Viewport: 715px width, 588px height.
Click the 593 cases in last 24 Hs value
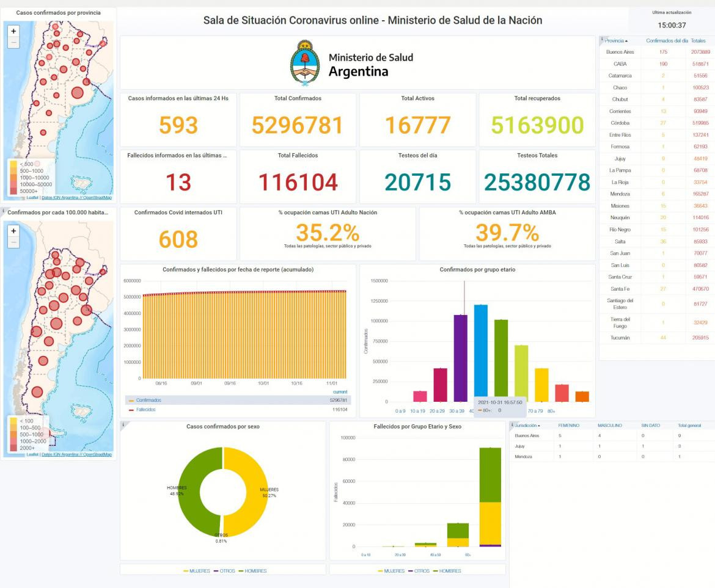pyautogui.click(x=178, y=125)
